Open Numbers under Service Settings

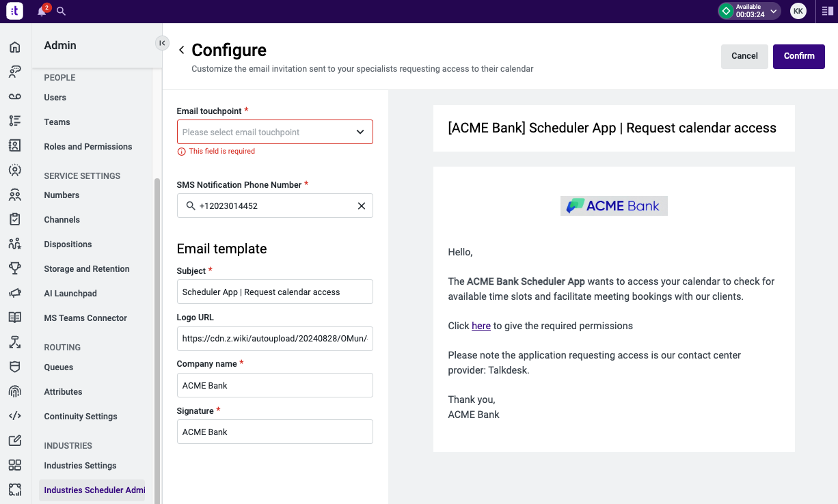pos(62,195)
